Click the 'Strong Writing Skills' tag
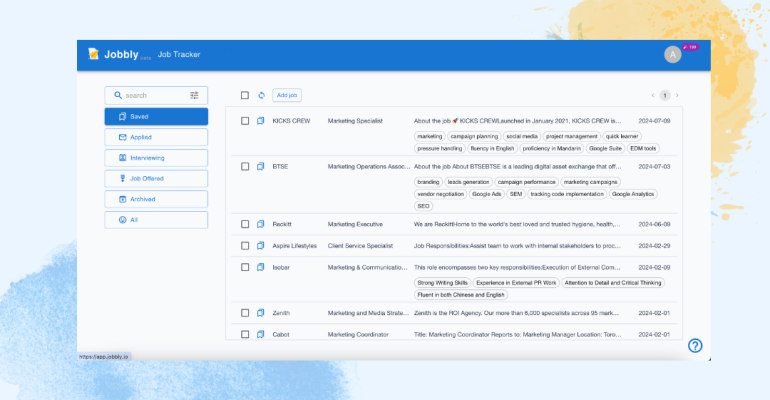Viewport: 770px width, 400px height. (442, 283)
